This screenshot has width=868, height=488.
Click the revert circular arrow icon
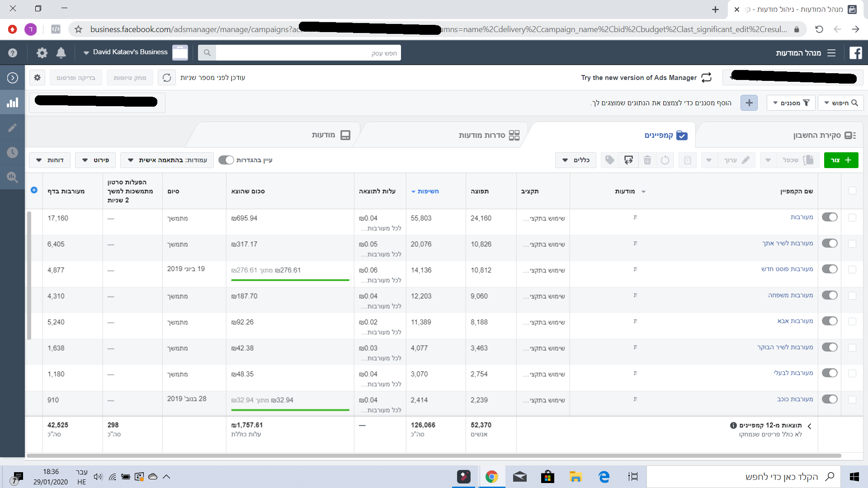click(665, 160)
